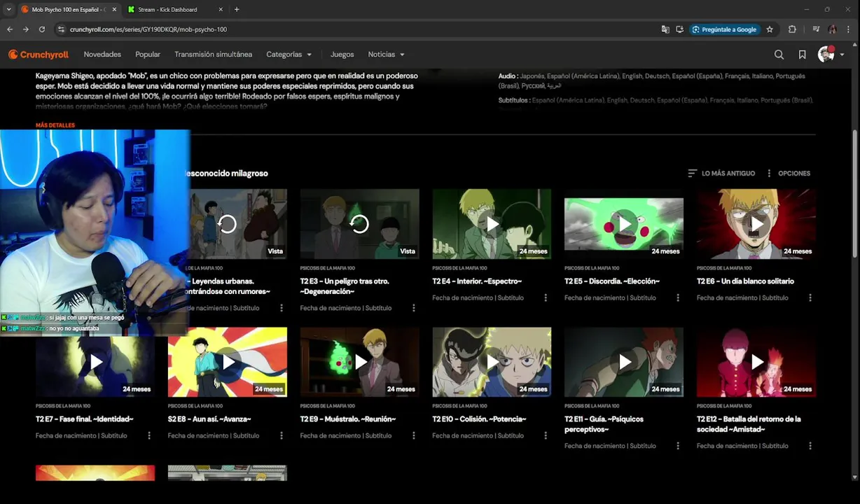Open more options for T2 E7 Fase final
Image resolution: width=860 pixels, height=504 pixels.
pyautogui.click(x=149, y=435)
